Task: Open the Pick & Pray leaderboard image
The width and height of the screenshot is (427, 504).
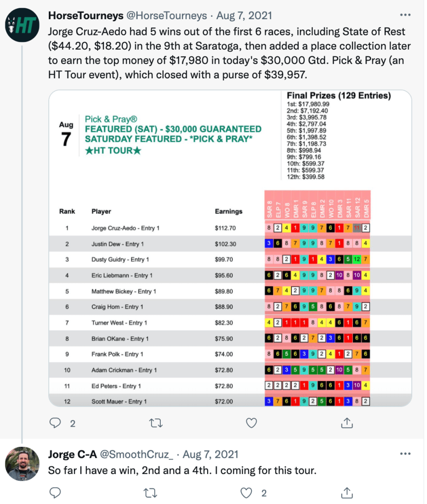Action: (x=230, y=248)
